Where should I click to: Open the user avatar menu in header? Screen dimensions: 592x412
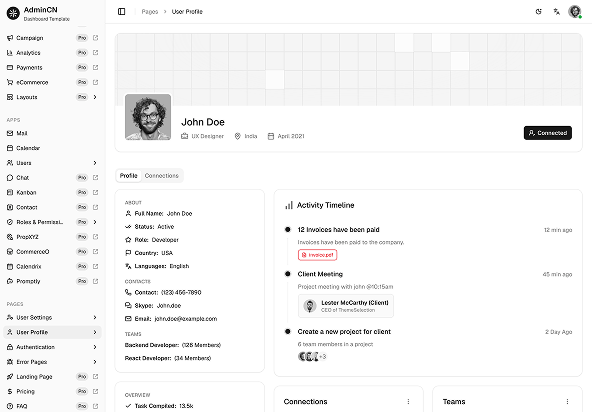coord(575,12)
